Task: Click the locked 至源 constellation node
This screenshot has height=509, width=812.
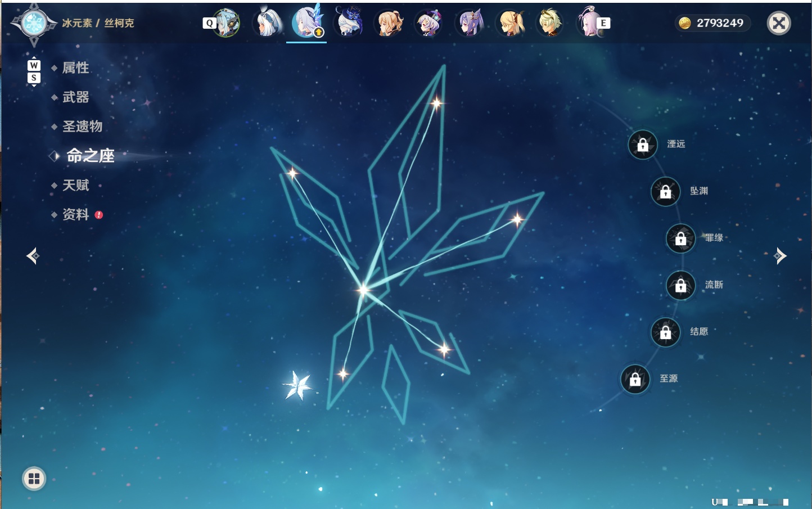Action: pos(635,379)
